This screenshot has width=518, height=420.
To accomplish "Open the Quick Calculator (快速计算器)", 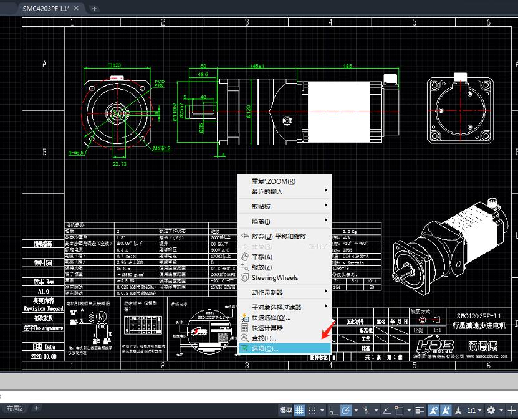I will click(267, 328).
